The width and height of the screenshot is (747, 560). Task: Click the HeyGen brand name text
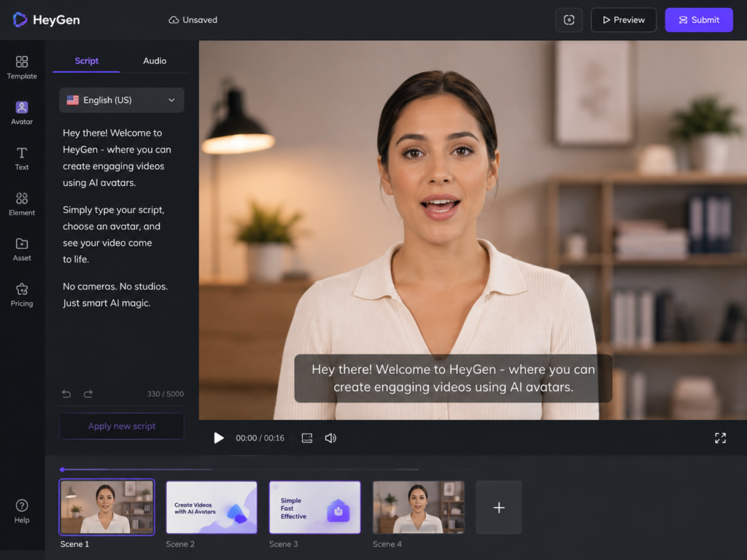pos(56,20)
